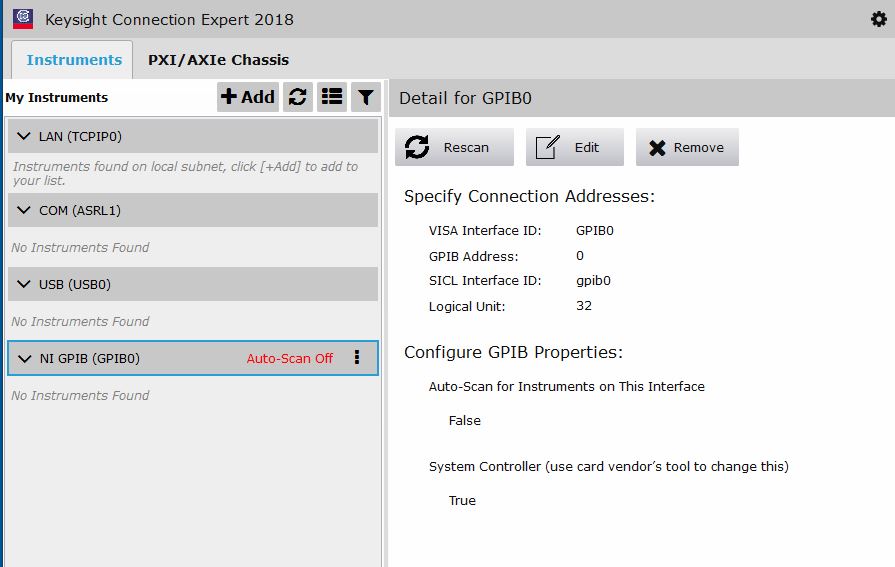This screenshot has height=567, width=895.
Task: Click No Instruments Found under COM (ASRL1)
Action: pos(80,247)
